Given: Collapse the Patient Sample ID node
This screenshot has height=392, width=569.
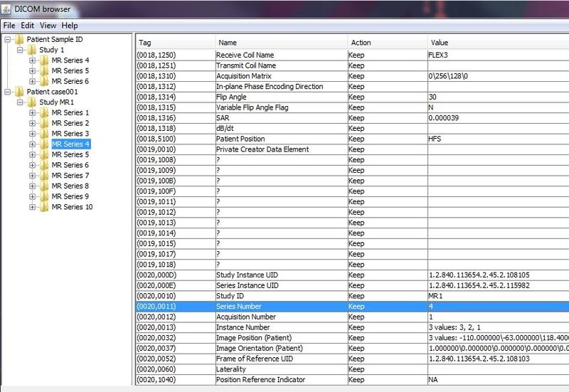Looking at the screenshot, I should point(7,40).
